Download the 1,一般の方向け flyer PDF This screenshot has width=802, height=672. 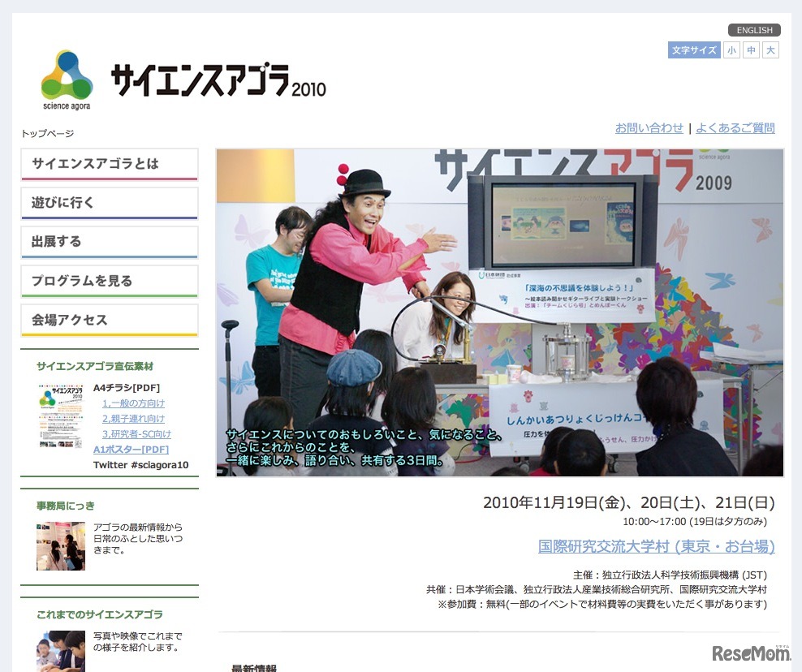click(x=132, y=403)
